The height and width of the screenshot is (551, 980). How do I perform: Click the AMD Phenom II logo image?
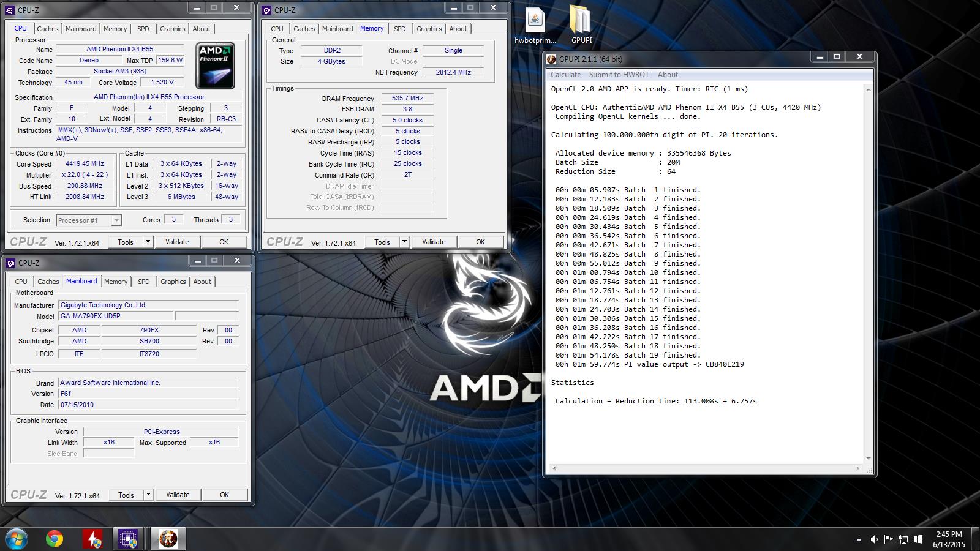click(x=215, y=66)
